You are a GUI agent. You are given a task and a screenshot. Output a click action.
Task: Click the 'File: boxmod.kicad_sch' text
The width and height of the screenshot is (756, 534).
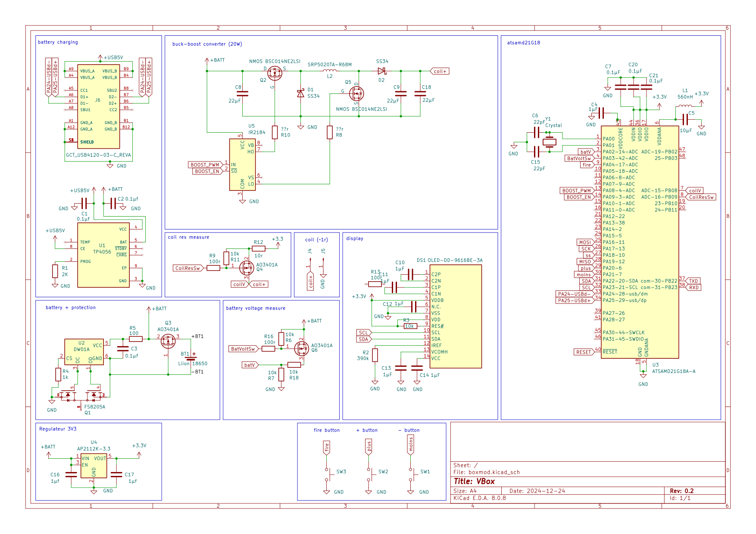(x=487, y=472)
